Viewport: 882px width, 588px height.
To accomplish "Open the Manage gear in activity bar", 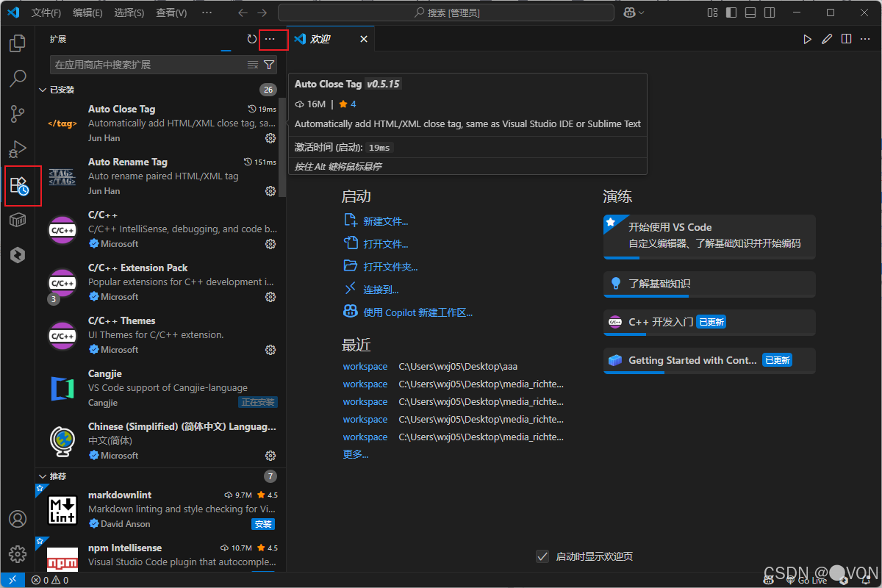I will [x=17, y=553].
